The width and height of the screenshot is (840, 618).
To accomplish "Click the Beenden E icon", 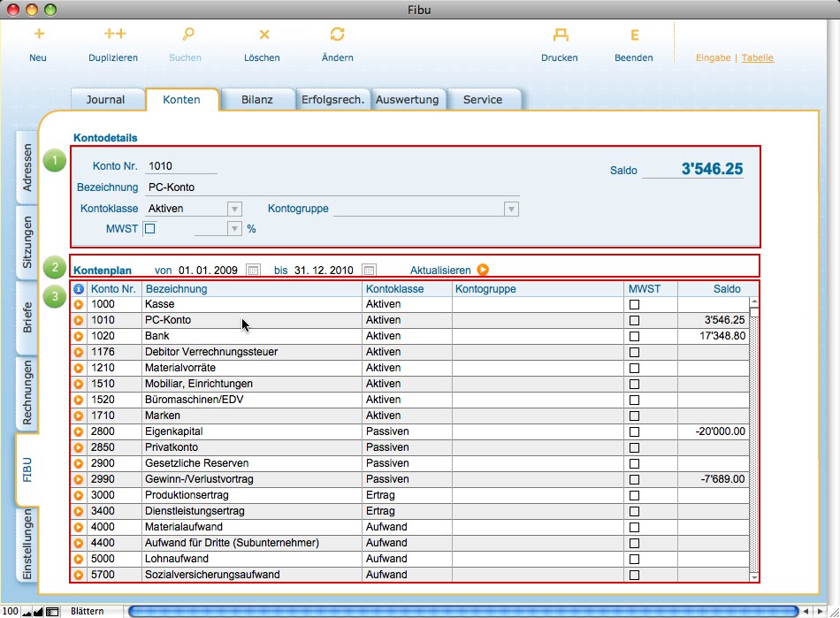I will click(634, 35).
